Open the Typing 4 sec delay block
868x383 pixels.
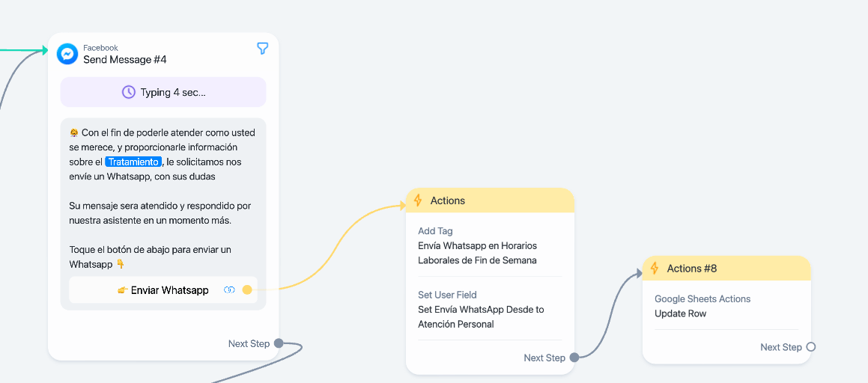pyautogui.click(x=163, y=92)
